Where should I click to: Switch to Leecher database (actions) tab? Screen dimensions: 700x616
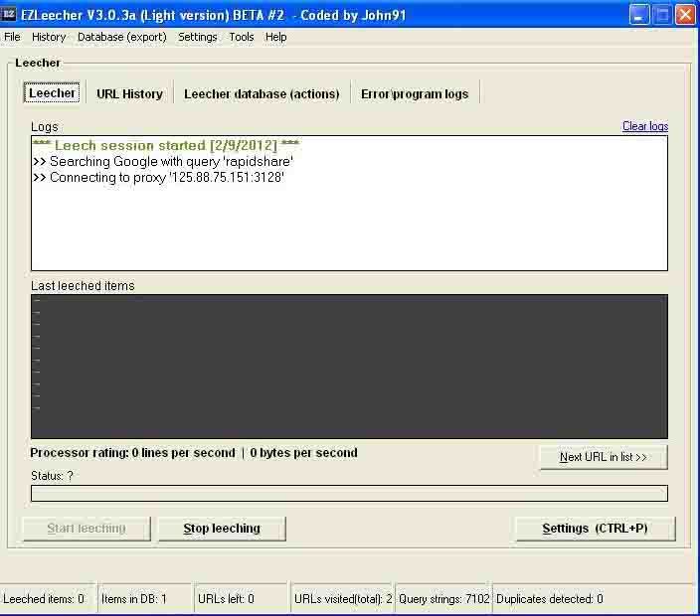[262, 94]
